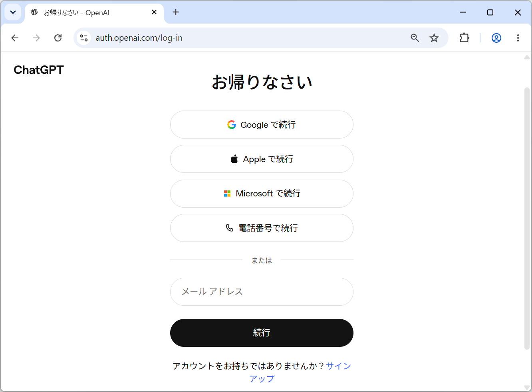Click the page vertical scrollbar thumb
532x392 pixels.
pos(527,219)
